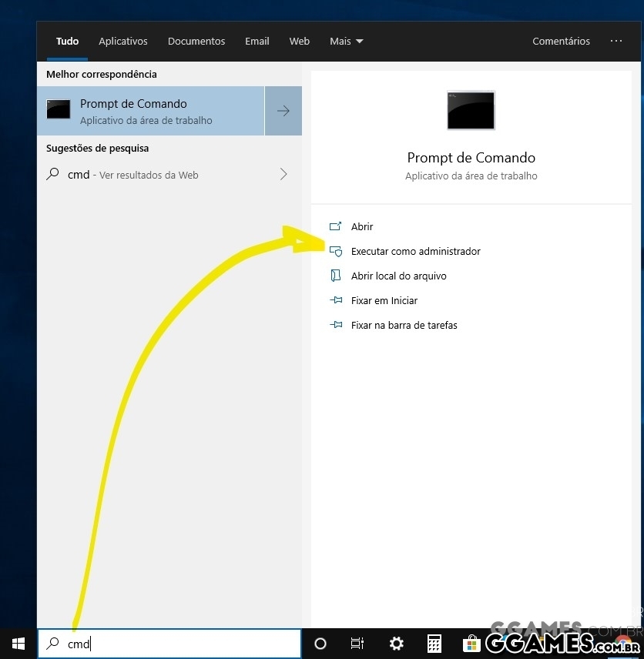The width and height of the screenshot is (644, 659).
Task: Click the shield icon beside Executar como administrador
Action: (x=337, y=251)
